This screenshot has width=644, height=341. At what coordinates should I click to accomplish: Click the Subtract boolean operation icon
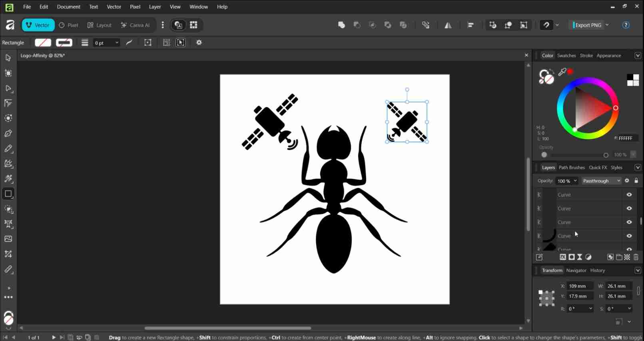pos(357,25)
